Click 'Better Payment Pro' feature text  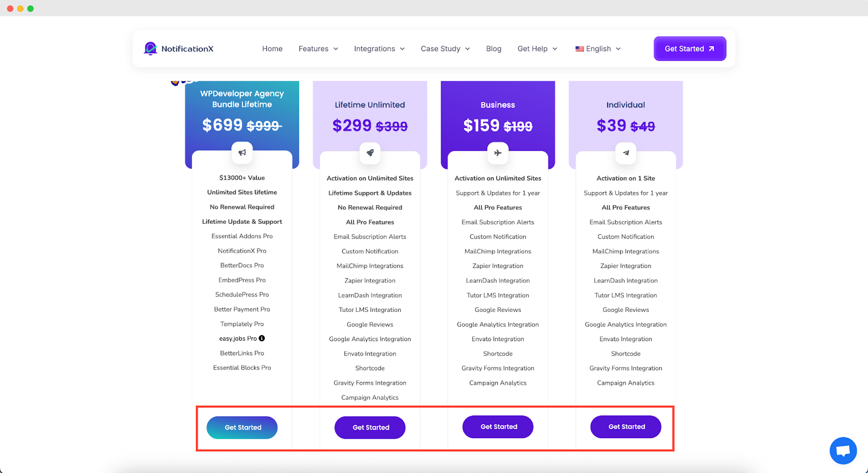click(242, 310)
